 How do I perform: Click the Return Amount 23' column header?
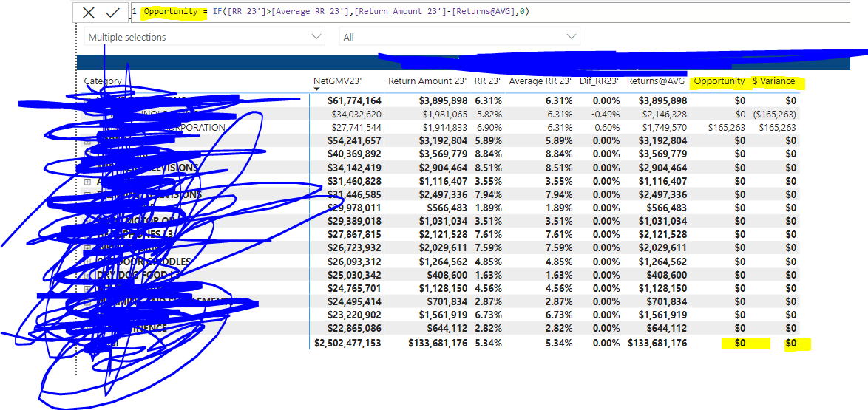pyautogui.click(x=427, y=81)
